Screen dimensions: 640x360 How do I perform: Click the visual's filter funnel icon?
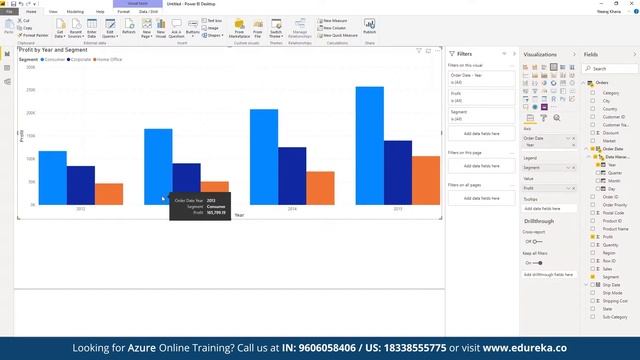click(419, 51)
